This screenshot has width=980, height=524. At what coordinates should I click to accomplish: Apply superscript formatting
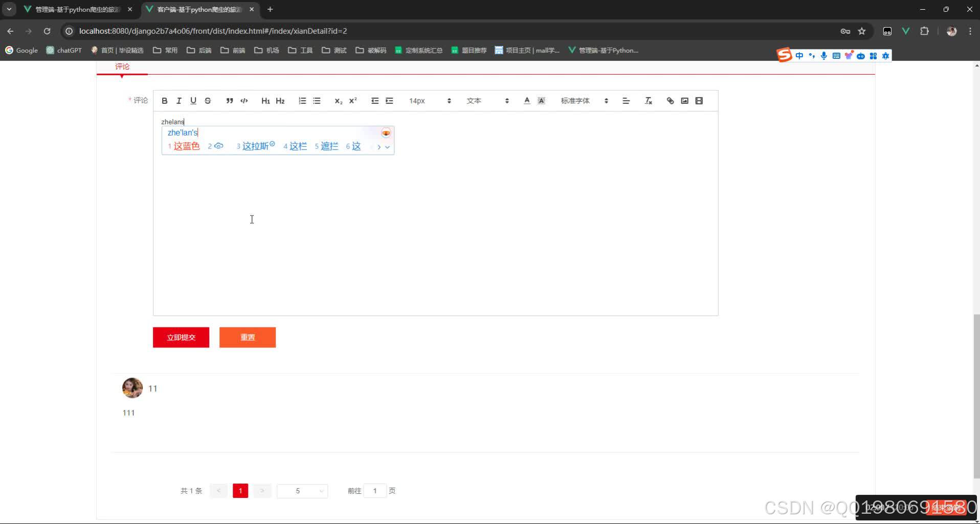pyautogui.click(x=353, y=101)
